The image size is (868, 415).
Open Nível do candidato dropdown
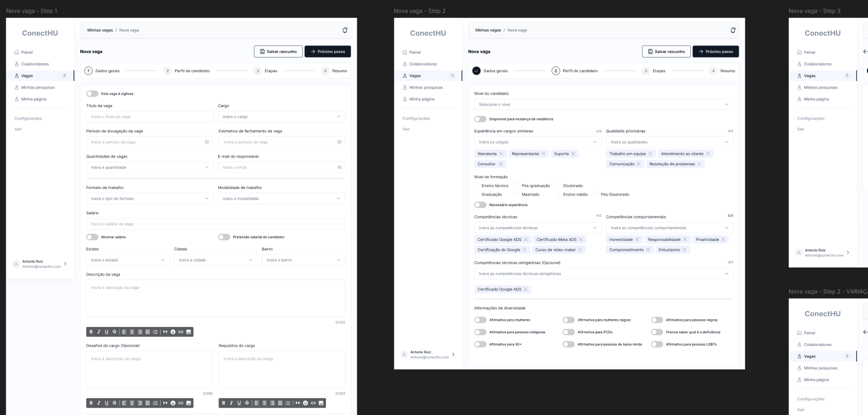[603, 105]
